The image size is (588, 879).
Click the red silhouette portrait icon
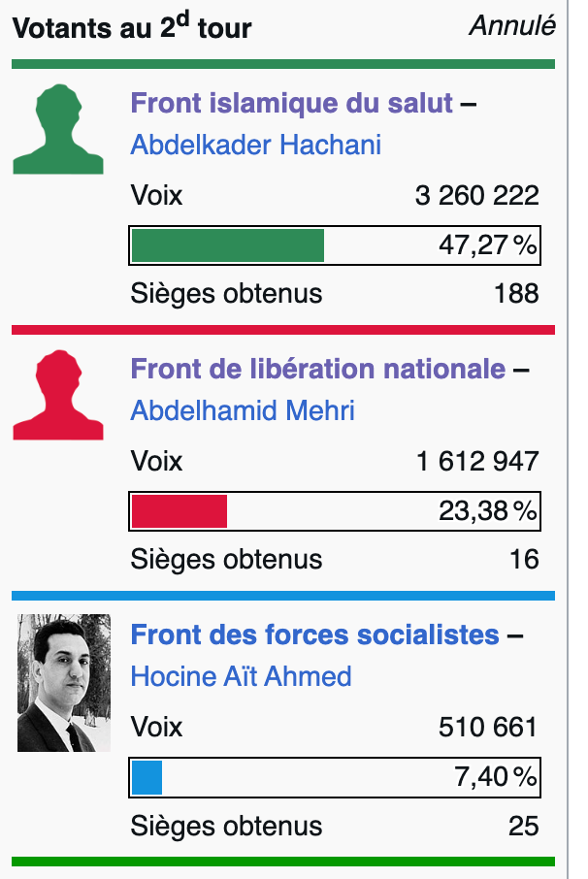[58, 395]
